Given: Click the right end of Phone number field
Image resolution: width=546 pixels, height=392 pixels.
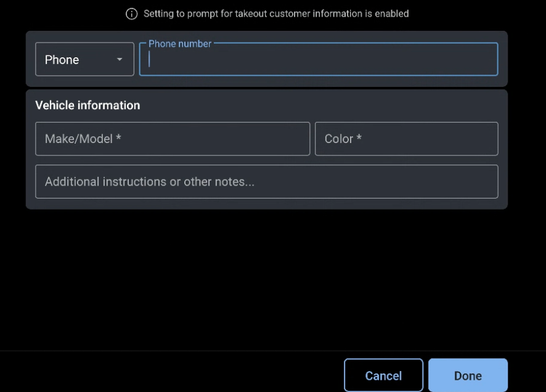Looking at the screenshot, I should click(481, 60).
